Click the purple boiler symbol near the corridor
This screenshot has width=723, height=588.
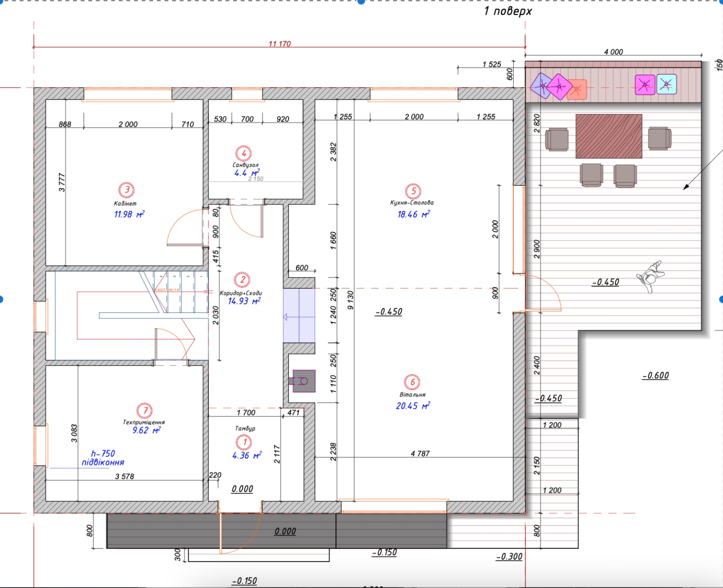(303, 381)
